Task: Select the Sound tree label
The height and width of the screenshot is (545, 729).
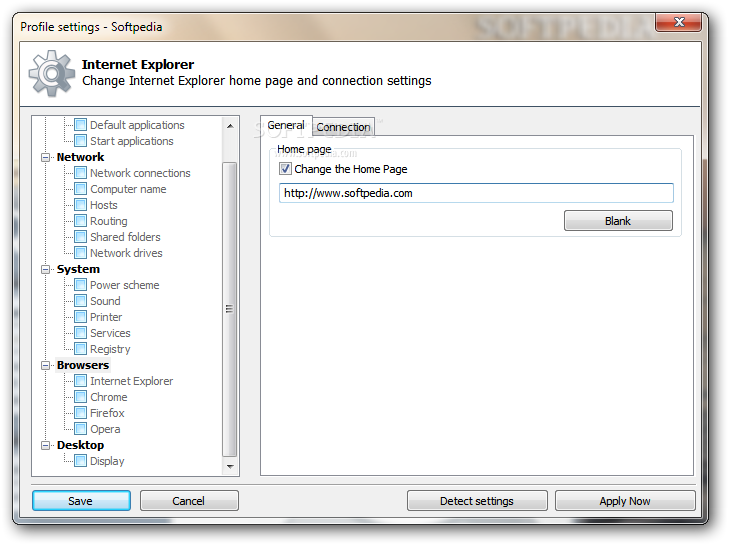Action: [105, 301]
